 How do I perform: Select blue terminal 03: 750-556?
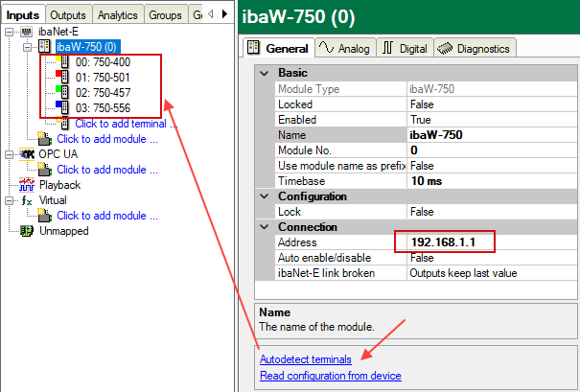(x=63, y=108)
